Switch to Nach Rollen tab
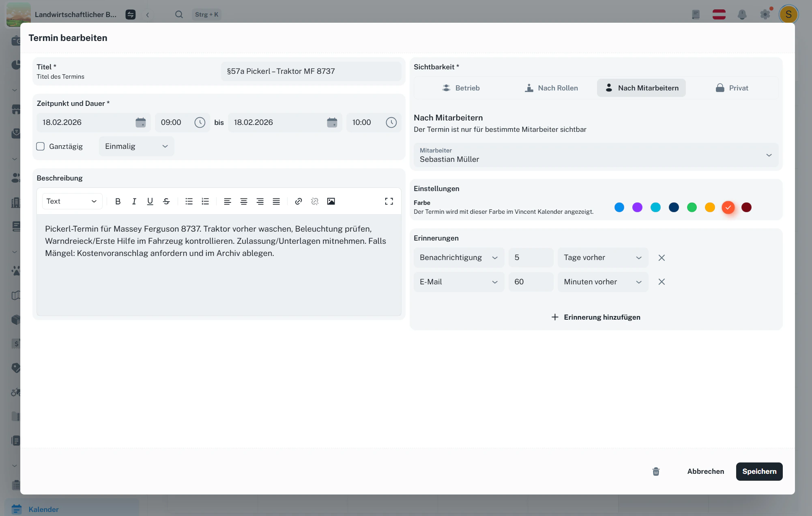 [551, 88]
